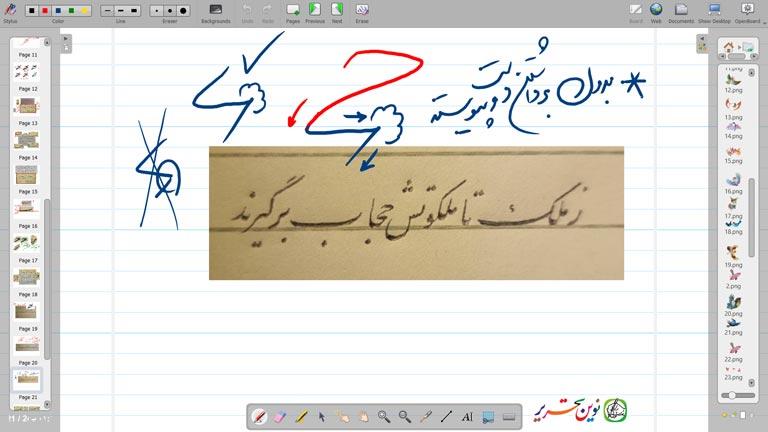Activate the Pen tool in the bottom palette

click(259, 416)
